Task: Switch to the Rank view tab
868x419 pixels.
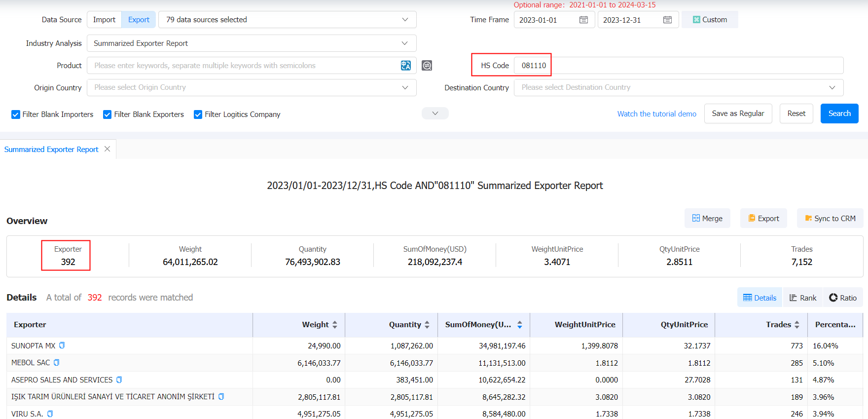Action: [x=802, y=298]
